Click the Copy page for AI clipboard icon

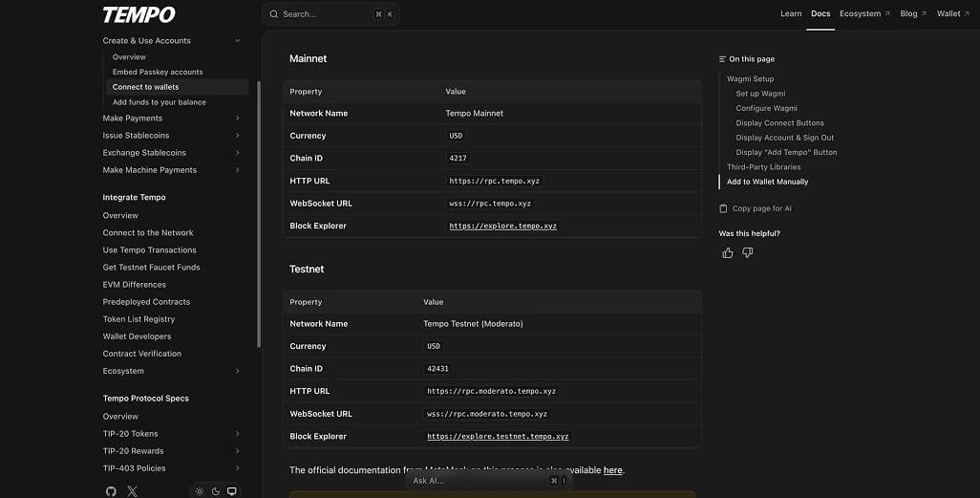tap(723, 208)
